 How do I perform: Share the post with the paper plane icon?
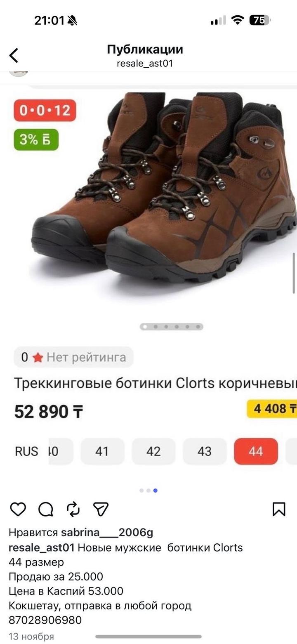tap(101, 509)
